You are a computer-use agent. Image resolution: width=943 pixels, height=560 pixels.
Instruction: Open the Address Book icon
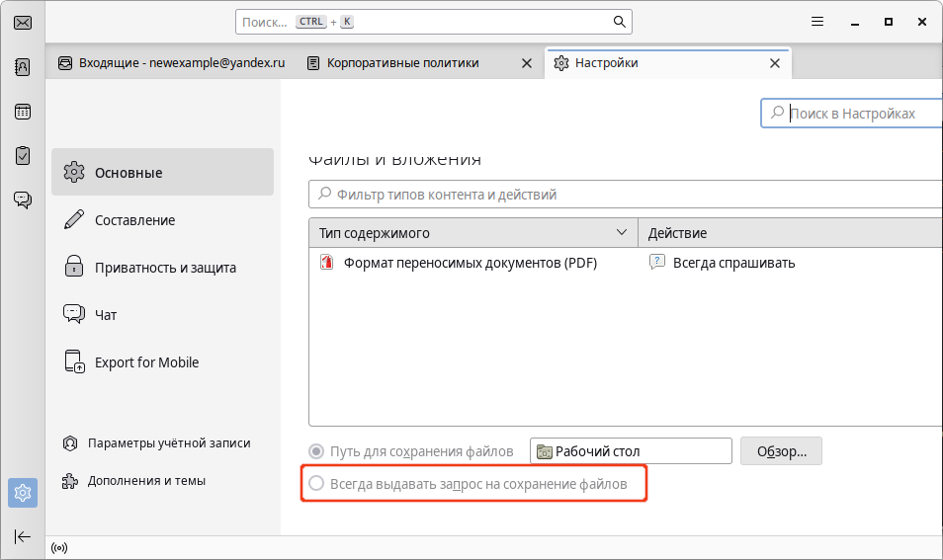point(22,67)
